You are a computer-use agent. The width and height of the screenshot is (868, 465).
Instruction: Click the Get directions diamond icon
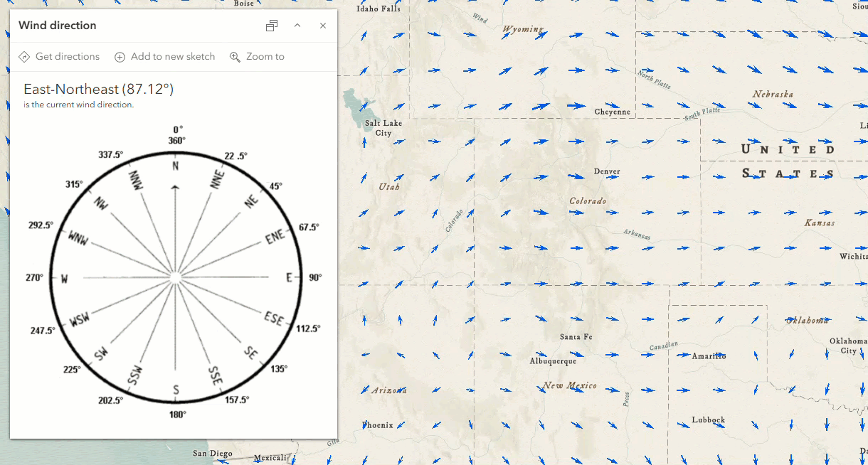point(24,56)
